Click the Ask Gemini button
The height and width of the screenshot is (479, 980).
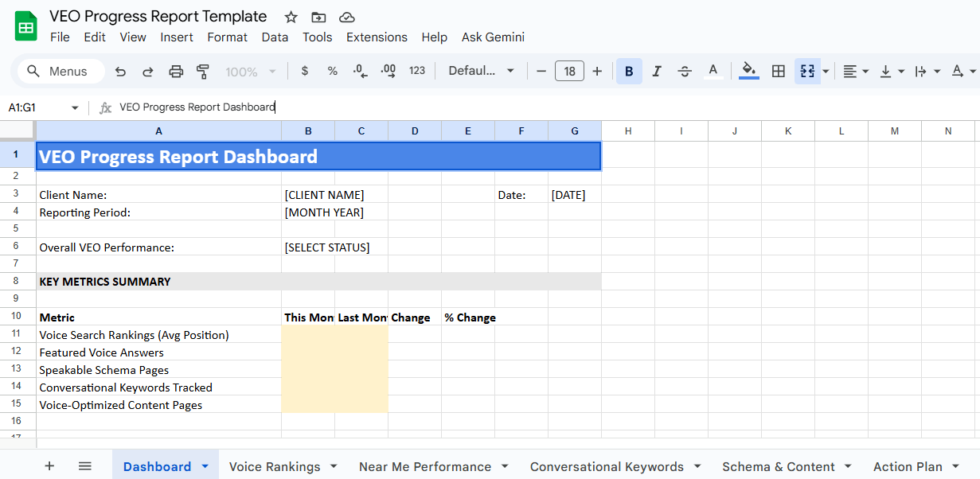click(493, 37)
